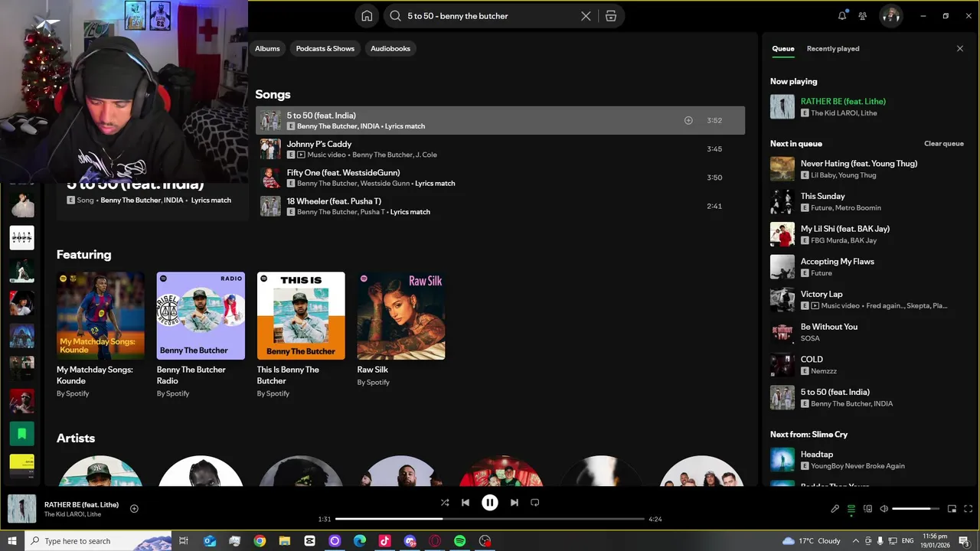Click in the search input field
The height and width of the screenshot is (551, 980).
click(490, 16)
